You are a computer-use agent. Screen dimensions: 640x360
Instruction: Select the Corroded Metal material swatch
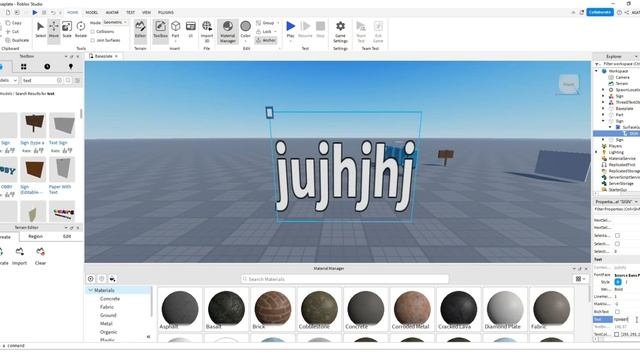pyautogui.click(x=412, y=309)
